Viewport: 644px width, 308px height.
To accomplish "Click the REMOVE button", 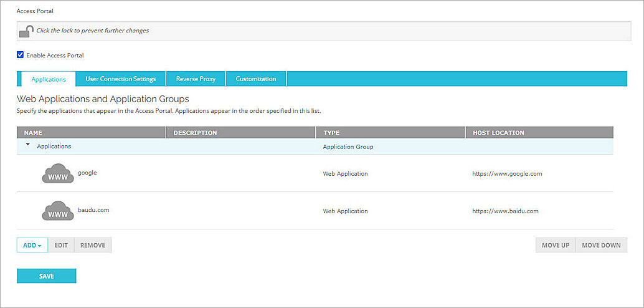I will pyautogui.click(x=93, y=245).
